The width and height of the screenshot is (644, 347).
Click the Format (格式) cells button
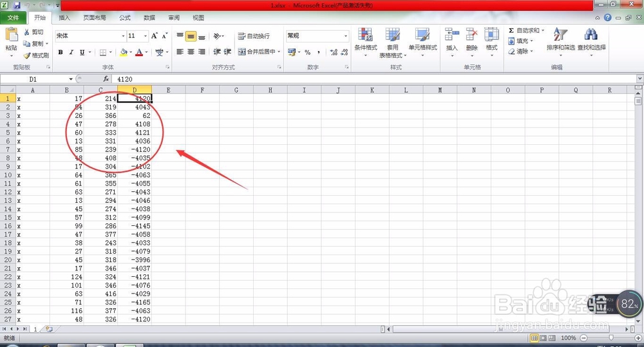click(x=491, y=42)
